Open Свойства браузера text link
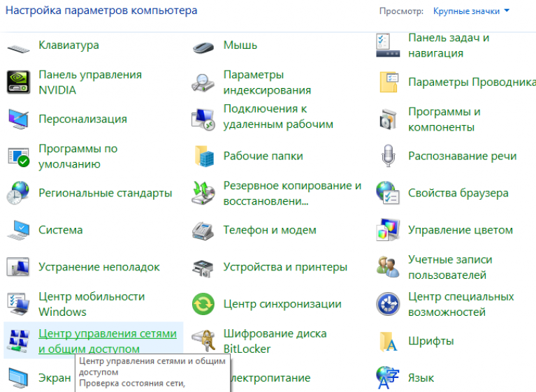The height and width of the screenshot is (392, 536). tap(458, 193)
